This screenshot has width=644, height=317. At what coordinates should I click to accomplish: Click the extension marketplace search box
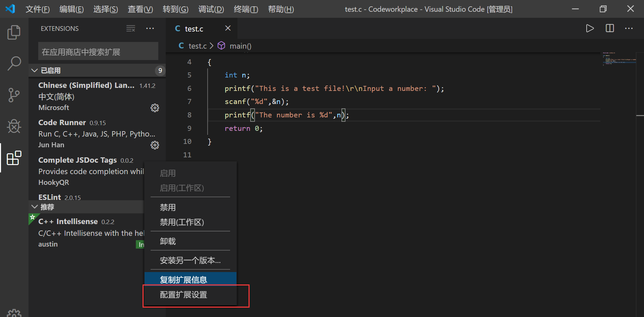[x=98, y=51]
